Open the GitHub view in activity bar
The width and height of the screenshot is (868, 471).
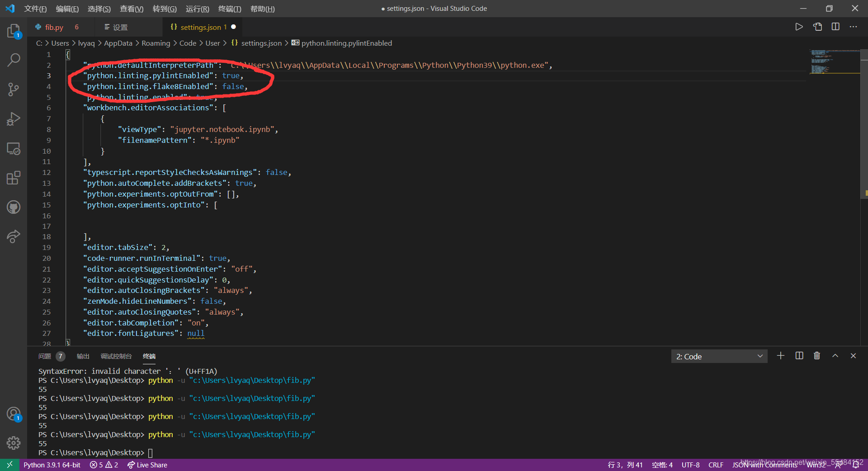click(x=14, y=207)
